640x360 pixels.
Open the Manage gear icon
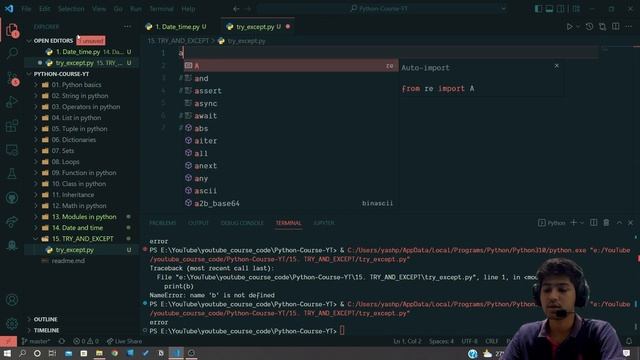(12, 323)
